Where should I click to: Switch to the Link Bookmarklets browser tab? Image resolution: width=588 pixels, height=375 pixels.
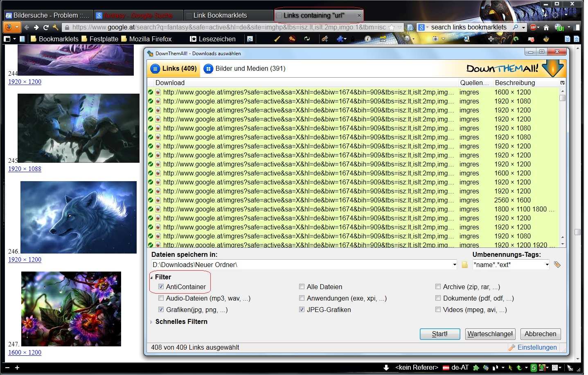[220, 16]
